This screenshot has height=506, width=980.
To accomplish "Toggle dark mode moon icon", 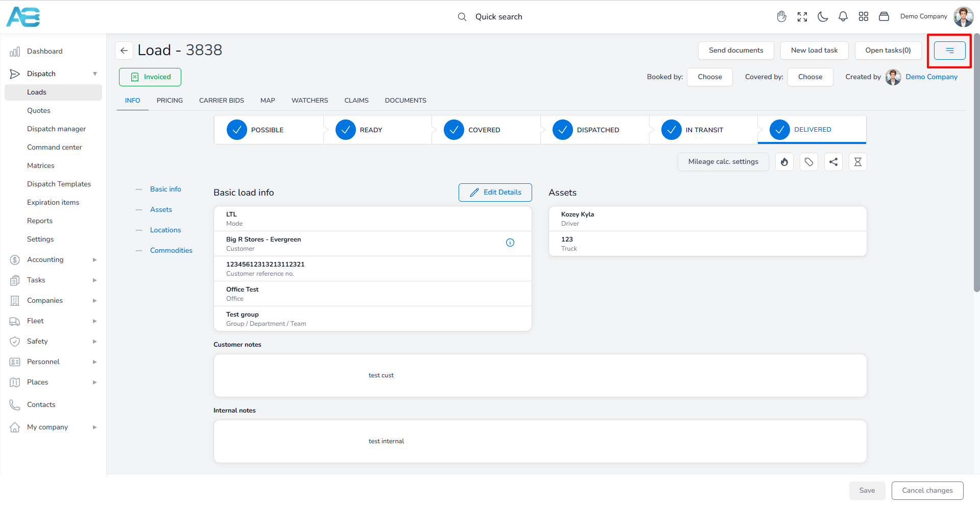I will 822,17.
